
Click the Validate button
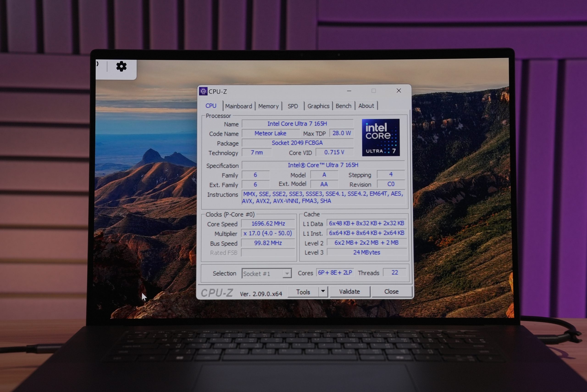349,292
